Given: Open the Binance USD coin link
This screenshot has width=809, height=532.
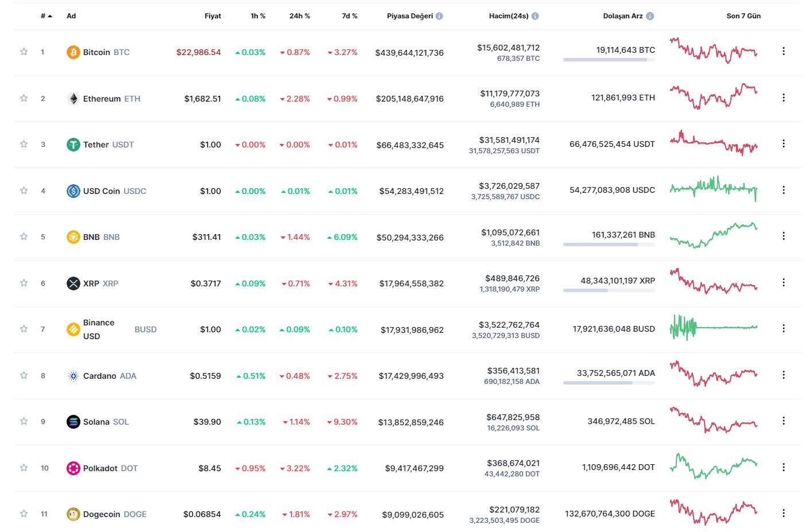Looking at the screenshot, I should (99, 329).
